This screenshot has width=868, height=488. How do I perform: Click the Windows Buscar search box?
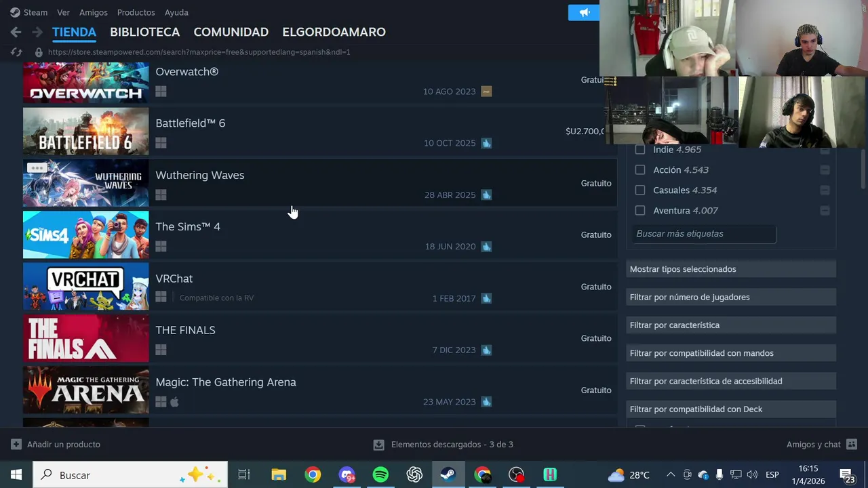point(130,474)
